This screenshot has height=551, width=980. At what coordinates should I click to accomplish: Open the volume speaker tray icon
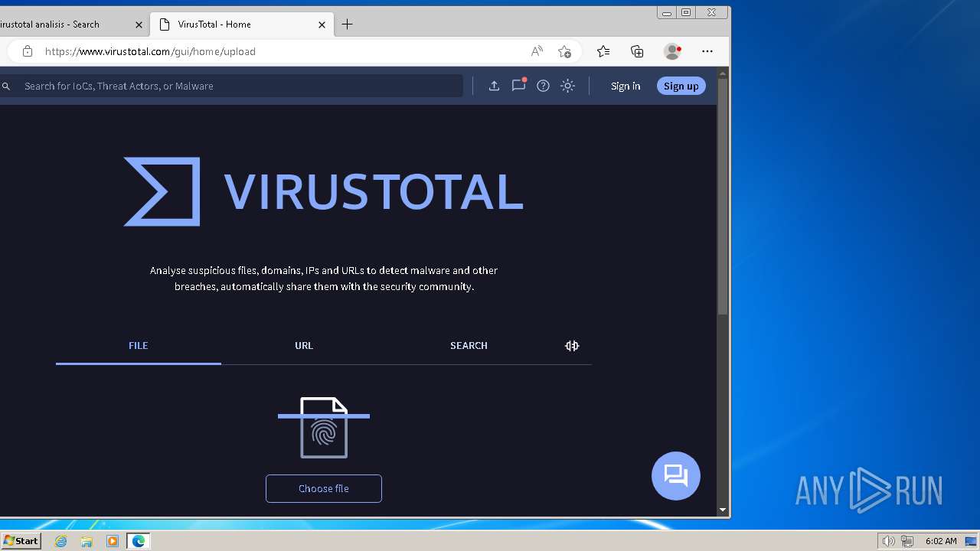(888, 541)
